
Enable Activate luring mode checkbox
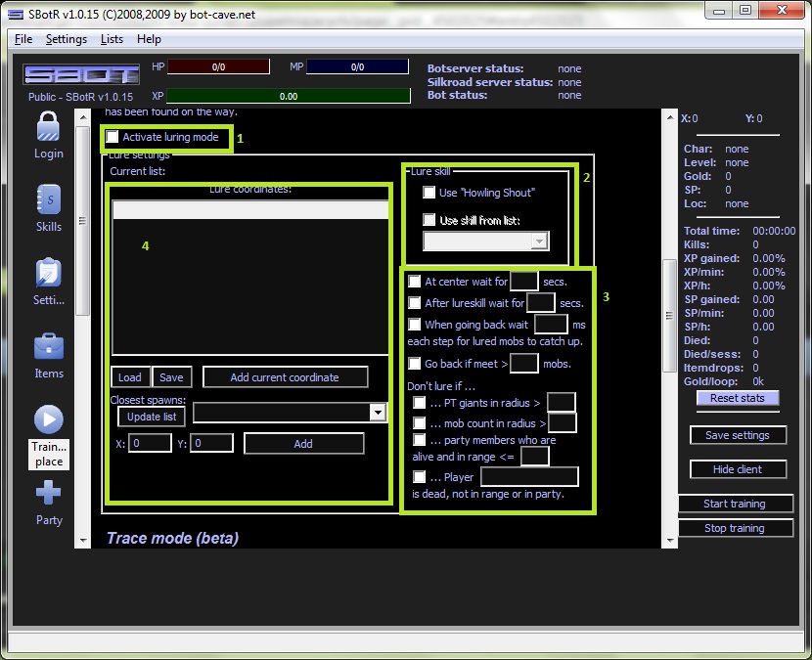click(113, 137)
